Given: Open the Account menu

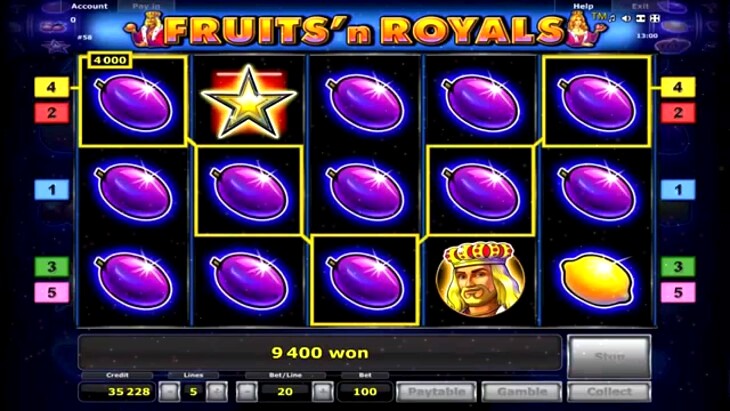Looking at the screenshot, I should click(x=89, y=6).
